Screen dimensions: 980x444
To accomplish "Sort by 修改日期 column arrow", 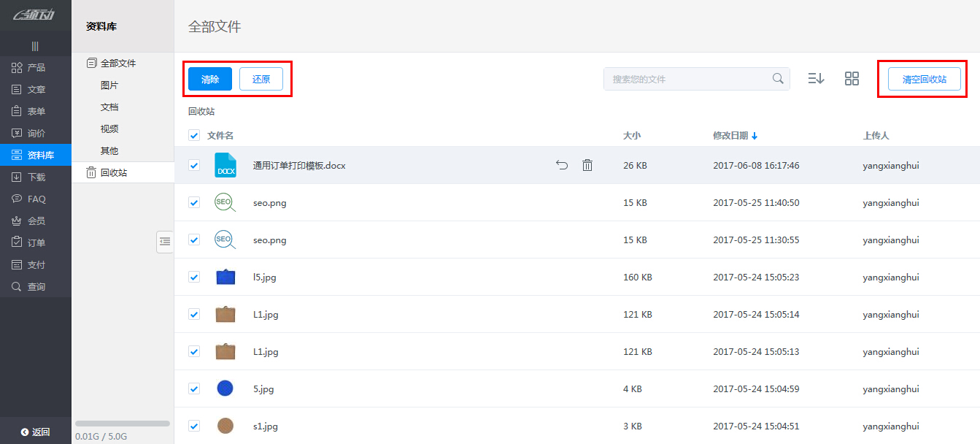I will pos(755,136).
